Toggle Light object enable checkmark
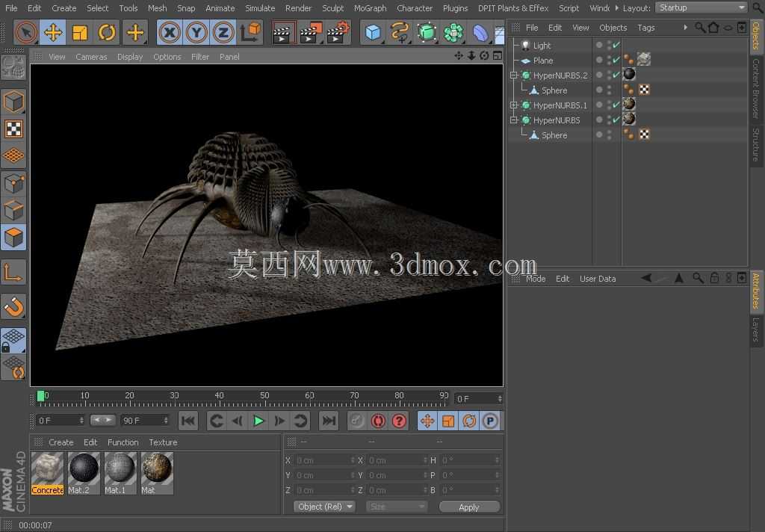765x532 pixels. click(616, 45)
